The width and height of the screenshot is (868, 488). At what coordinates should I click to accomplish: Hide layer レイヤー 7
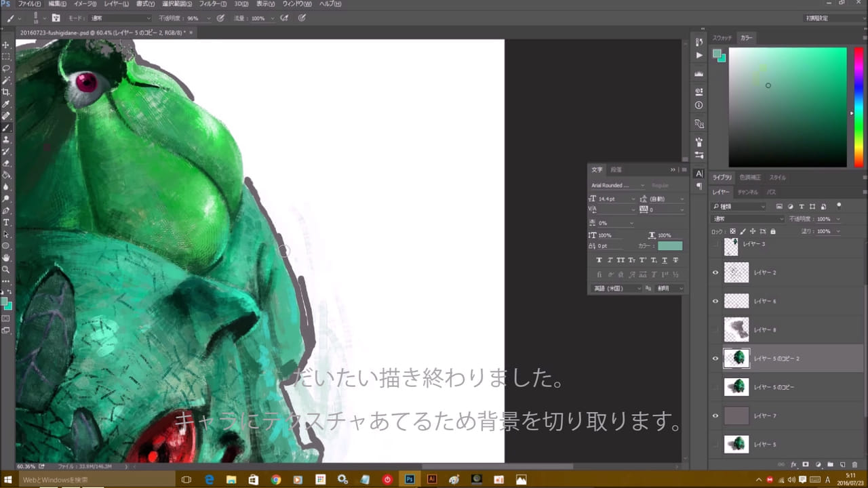715,415
